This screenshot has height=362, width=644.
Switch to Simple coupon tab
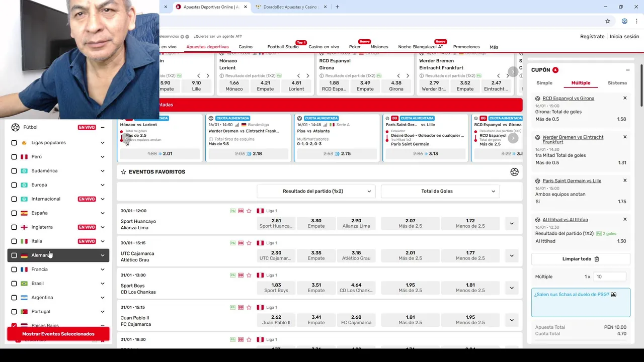[544, 83]
